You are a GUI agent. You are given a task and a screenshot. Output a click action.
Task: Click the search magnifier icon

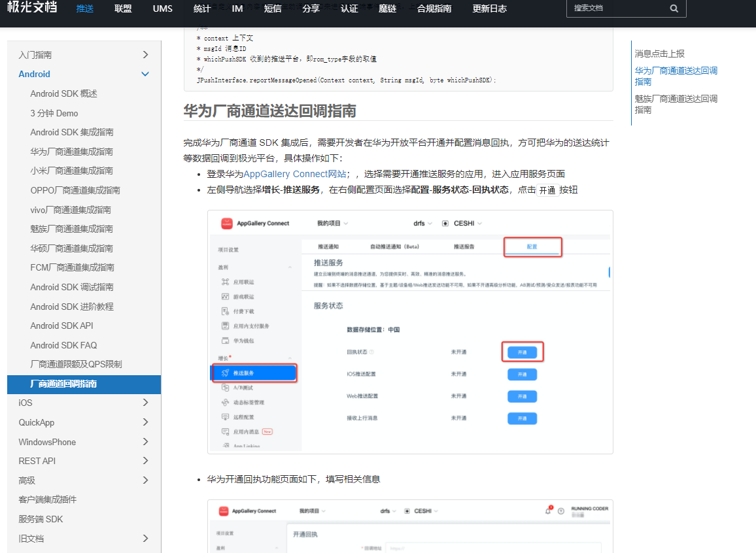(x=674, y=8)
